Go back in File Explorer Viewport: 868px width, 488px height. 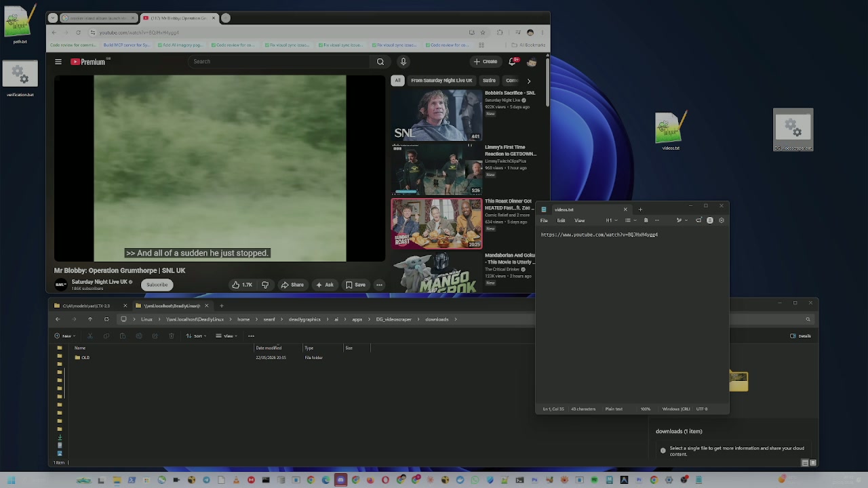58,319
